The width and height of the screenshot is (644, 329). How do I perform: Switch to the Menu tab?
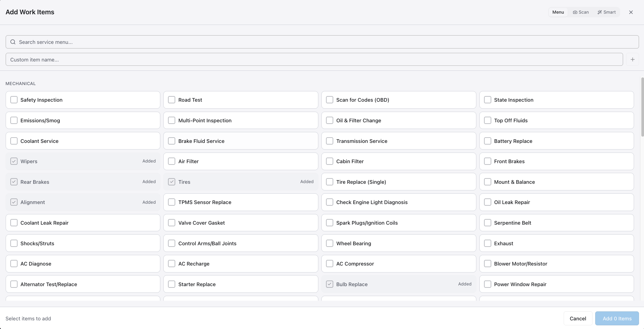click(558, 12)
